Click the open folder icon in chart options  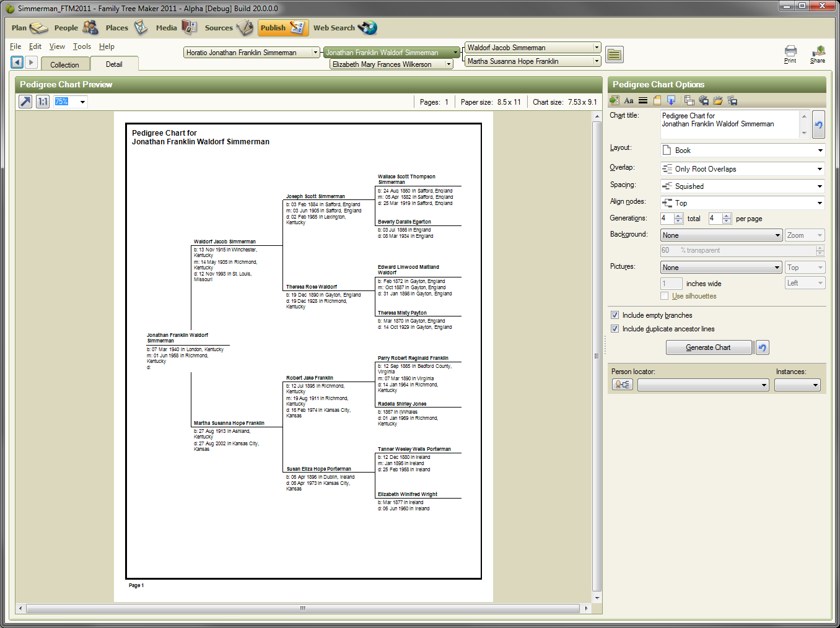(x=718, y=100)
